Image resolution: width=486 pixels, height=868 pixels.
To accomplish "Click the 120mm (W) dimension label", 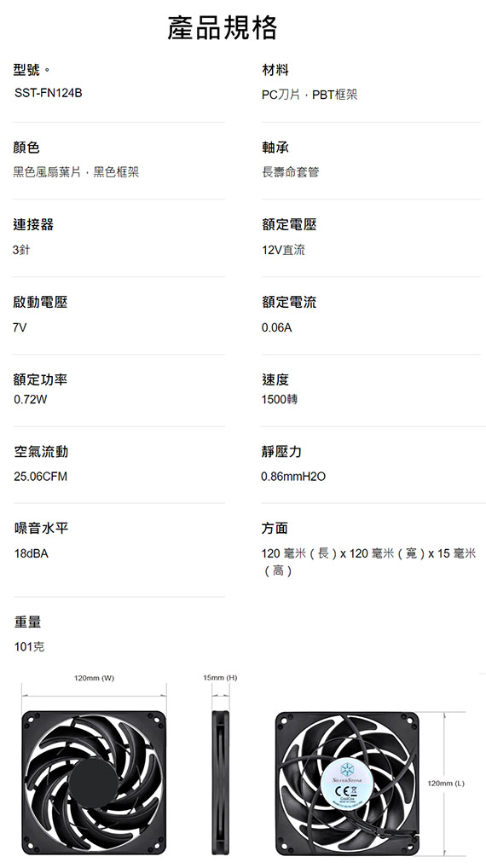I will (x=94, y=678).
